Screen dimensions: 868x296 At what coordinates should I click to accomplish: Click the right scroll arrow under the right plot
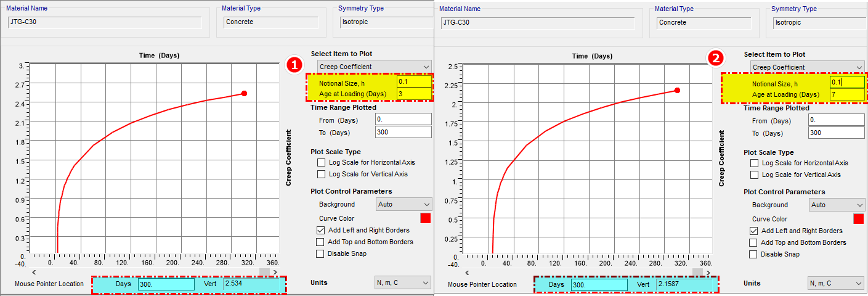pos(709,273)
